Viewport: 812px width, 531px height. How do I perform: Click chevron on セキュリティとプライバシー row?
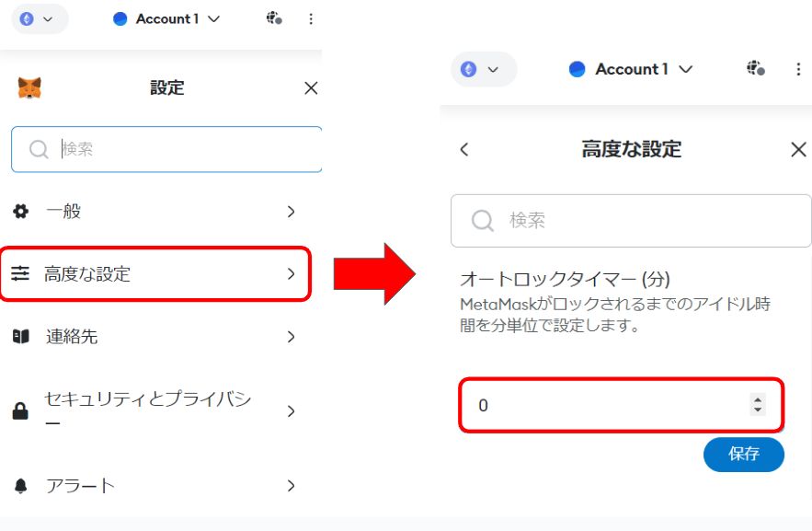291,410
